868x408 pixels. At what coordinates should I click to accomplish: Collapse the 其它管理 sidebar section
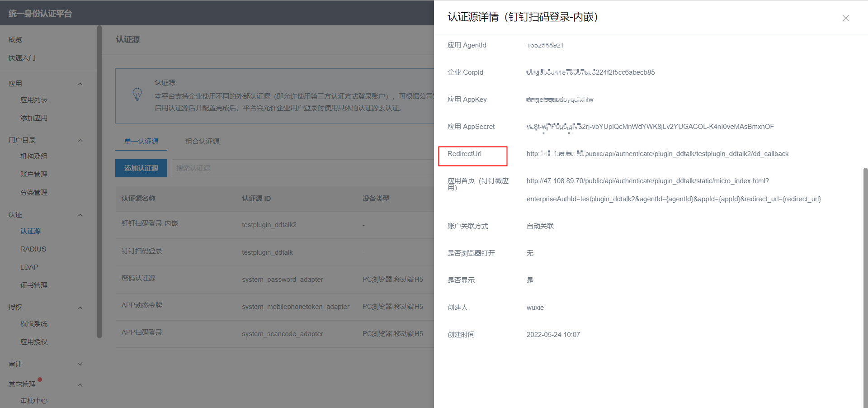[x=80, y=384]
